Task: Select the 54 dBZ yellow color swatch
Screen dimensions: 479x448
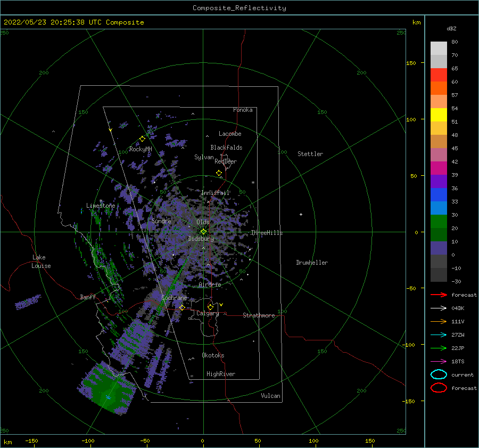Action: (x=439, y=115)
